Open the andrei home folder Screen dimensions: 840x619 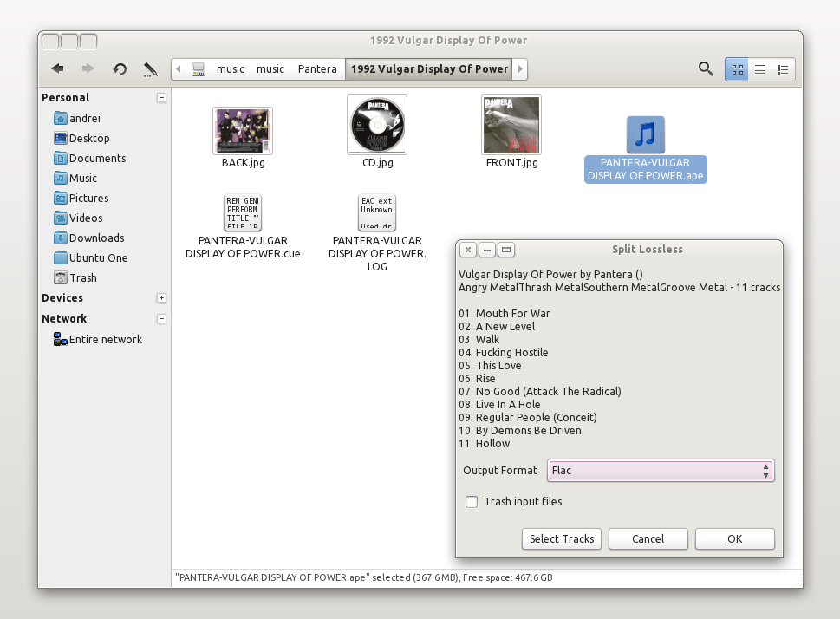77,119
